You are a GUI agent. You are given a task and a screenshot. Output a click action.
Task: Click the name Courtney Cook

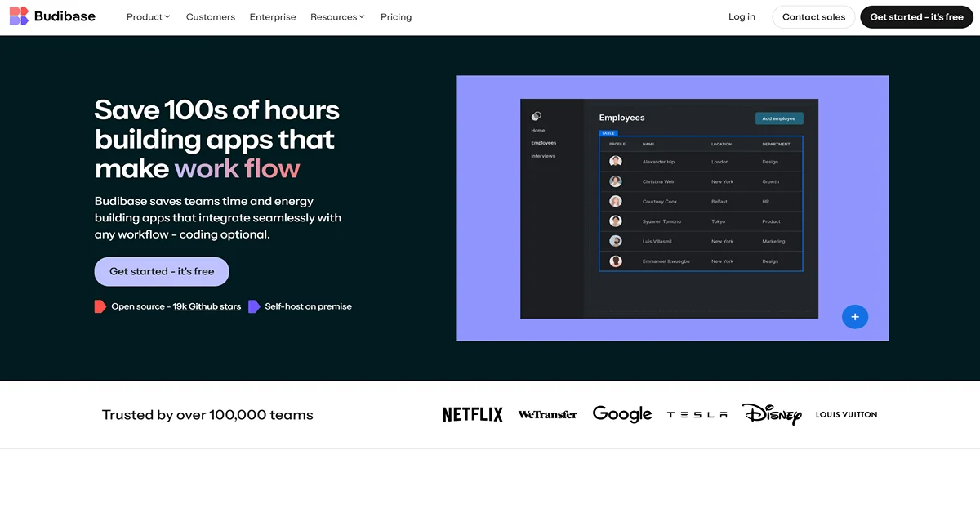pos(660,202)
